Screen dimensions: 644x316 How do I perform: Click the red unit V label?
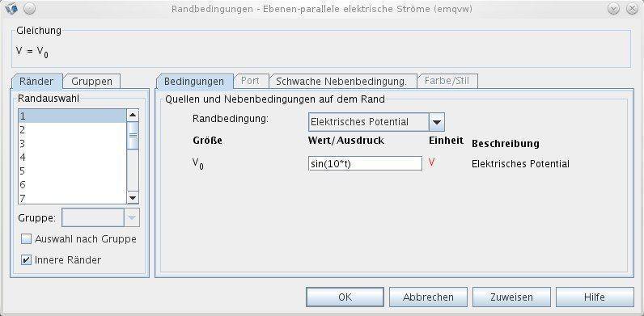(x=432, y=163)
